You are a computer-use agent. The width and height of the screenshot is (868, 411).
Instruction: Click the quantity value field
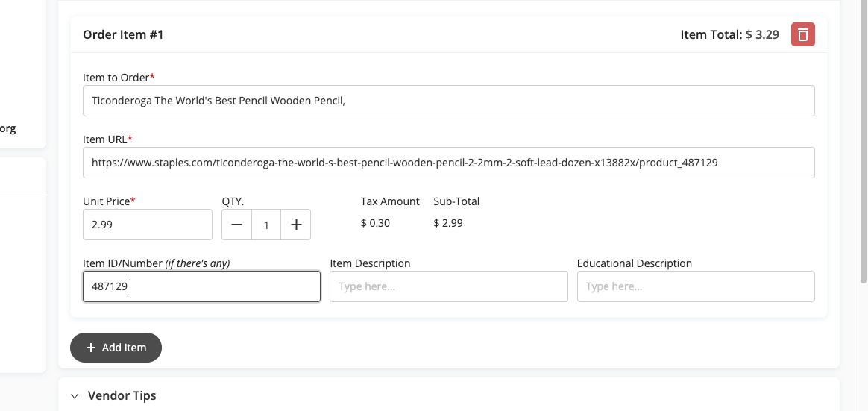[x=266, y=225]
